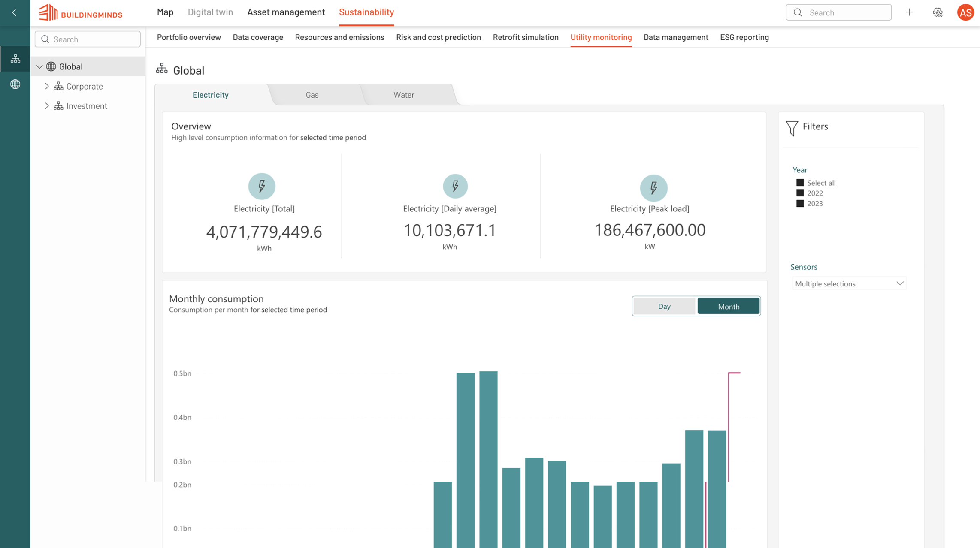Open the Map top menu
This screenshot has width=980, height=548.
(x=165, y=12)
